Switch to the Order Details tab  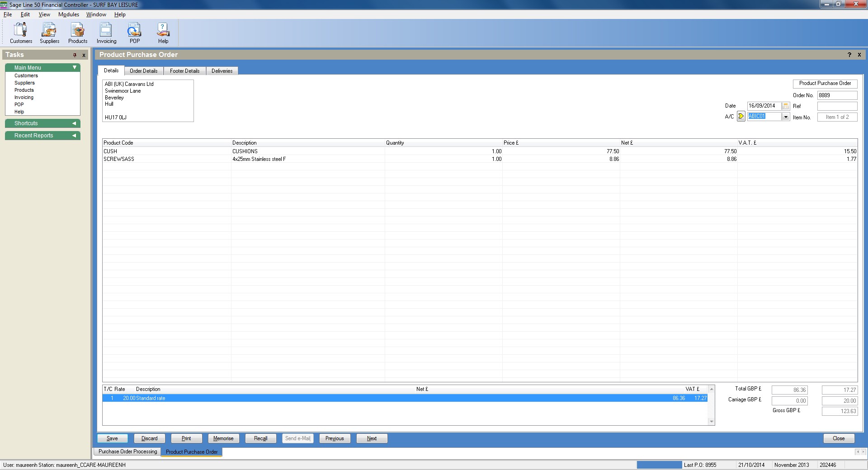144,71
